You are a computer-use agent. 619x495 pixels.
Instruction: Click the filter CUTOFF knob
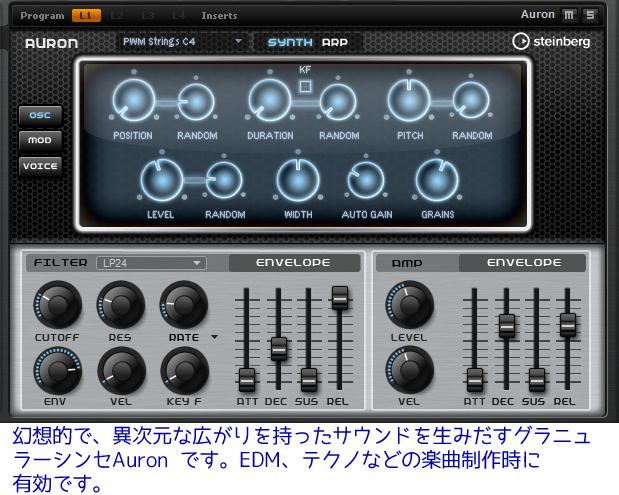[58, 305]
